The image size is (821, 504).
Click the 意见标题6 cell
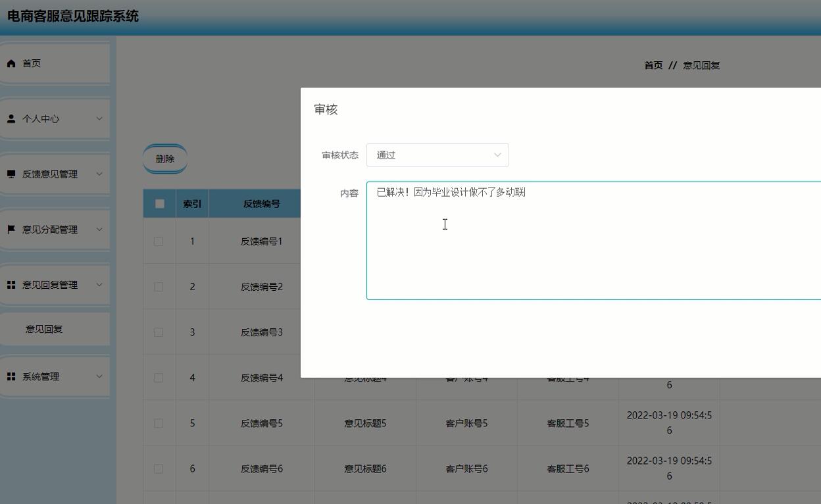coord(366,468)
